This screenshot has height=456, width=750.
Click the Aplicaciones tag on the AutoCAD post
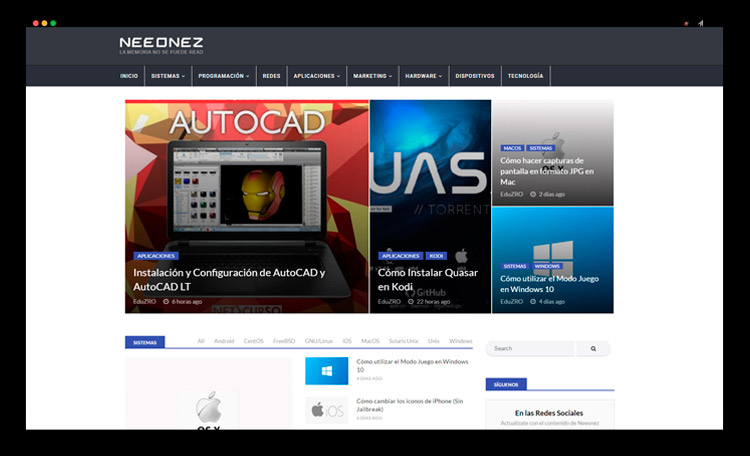pyautogui.click(x=156, y=256)
